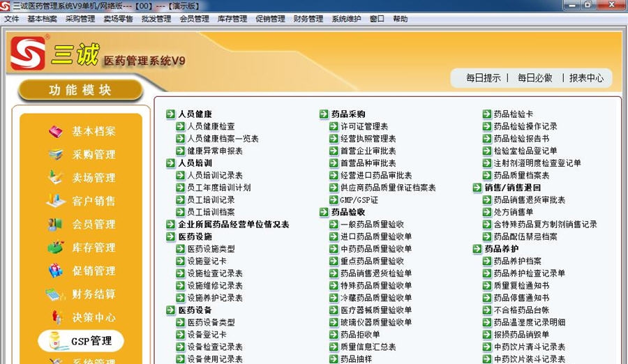Open 经营执照管理表 entry
Screen dimensions: 628x364
[x=368, y=139]
